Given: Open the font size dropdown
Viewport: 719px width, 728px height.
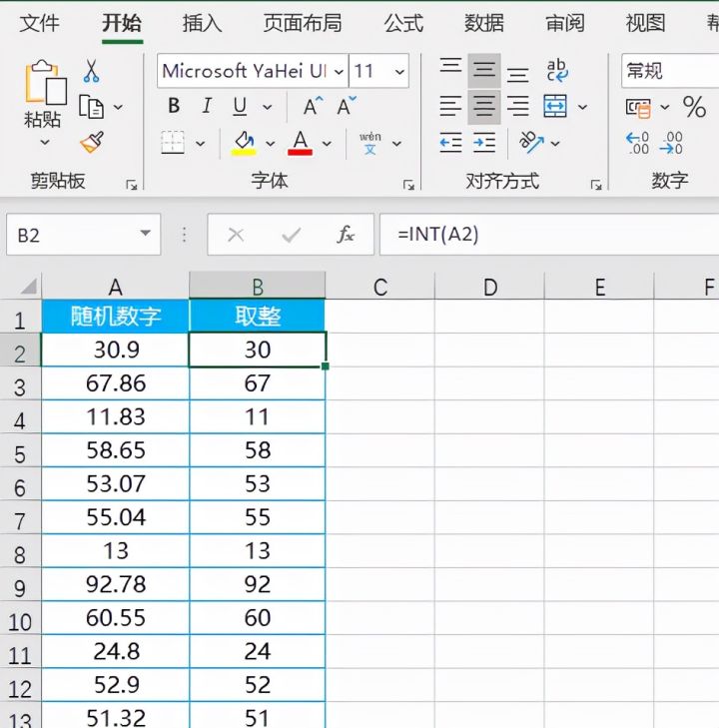Looking at the screenshot, I should pos(399,72).
